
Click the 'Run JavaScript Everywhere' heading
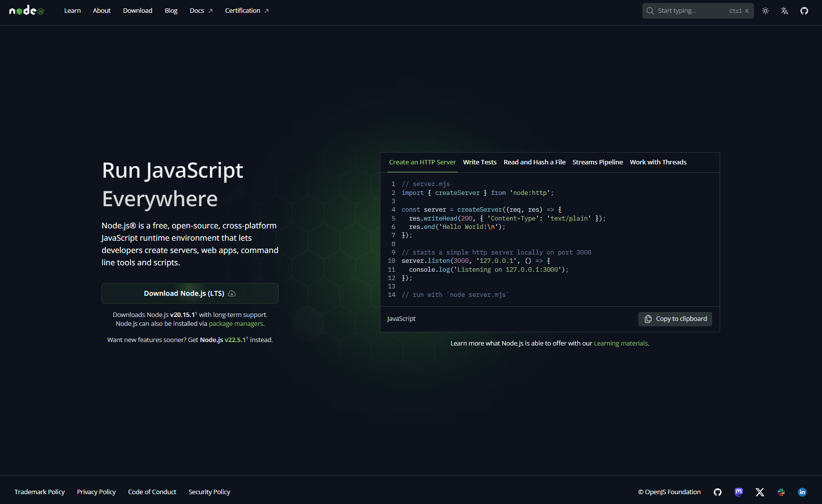coord(172,185)
